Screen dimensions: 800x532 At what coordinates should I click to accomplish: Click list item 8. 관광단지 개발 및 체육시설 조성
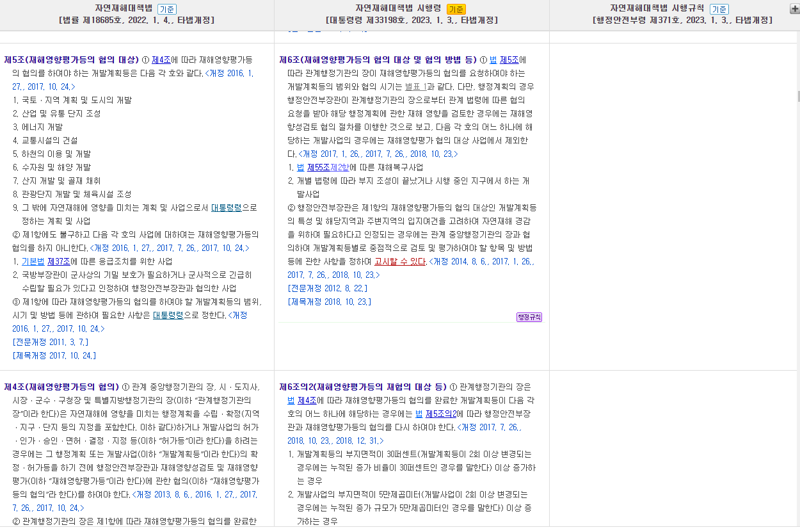click(72, 194)
